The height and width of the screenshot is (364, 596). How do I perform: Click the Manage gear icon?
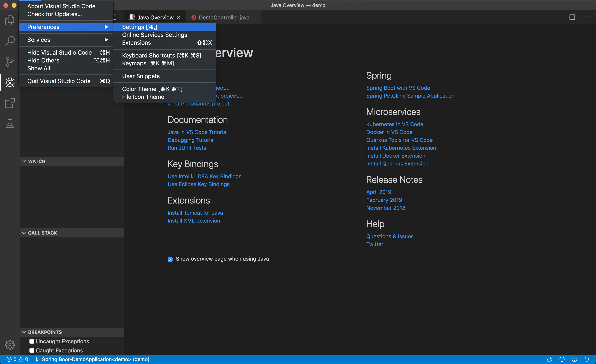[10, 344]
